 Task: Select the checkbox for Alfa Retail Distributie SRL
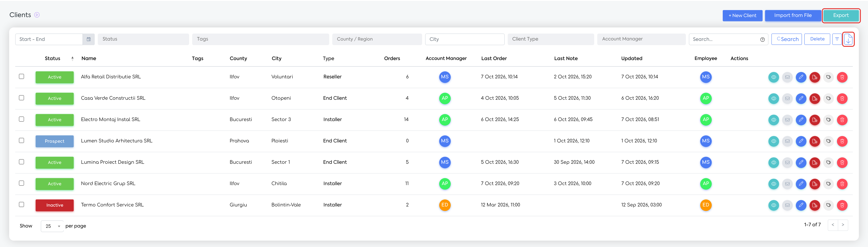tap(22, 77)
